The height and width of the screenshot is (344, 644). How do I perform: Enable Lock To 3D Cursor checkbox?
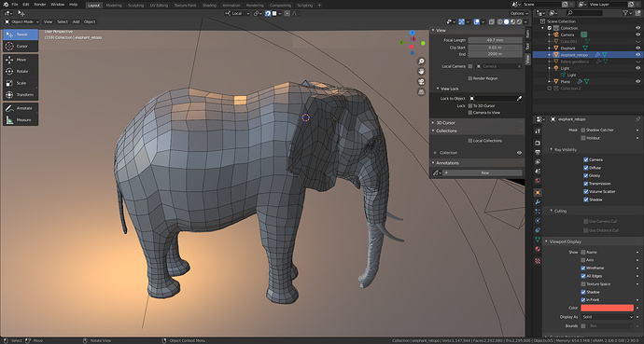470,105
